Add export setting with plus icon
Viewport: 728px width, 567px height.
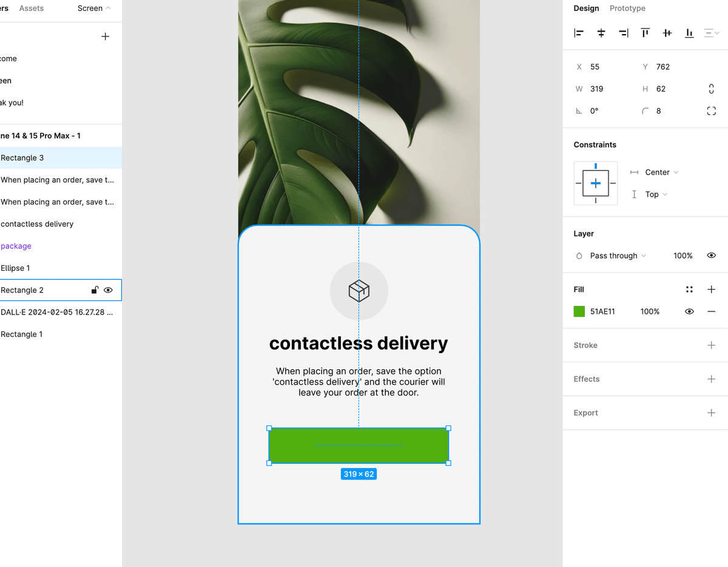712,413
